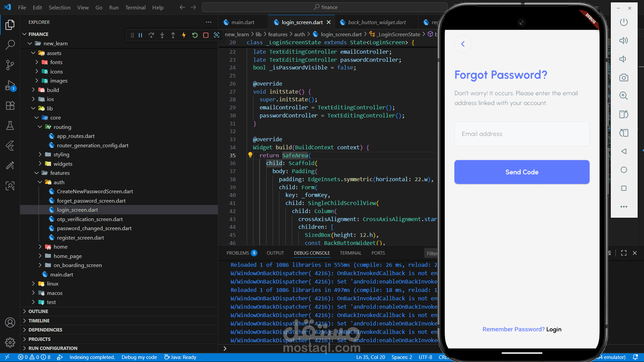Click the emulator zoom icon

click(624, 96)
